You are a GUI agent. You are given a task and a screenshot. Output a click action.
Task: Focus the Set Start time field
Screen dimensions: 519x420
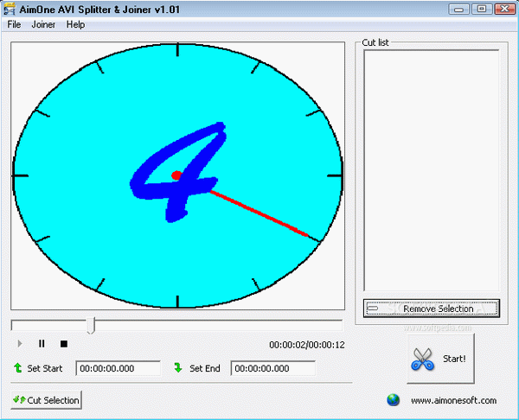(119, 368)
